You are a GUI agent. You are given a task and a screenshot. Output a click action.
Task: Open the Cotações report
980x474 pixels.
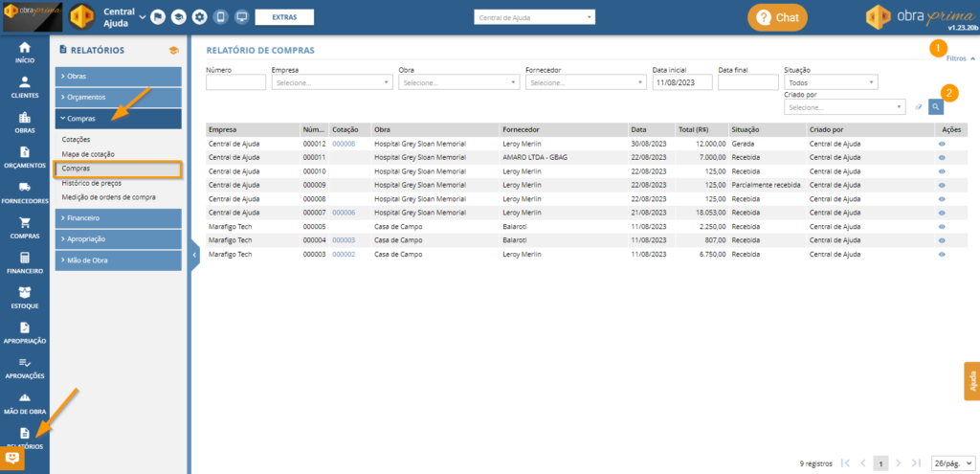click(77, 140)
